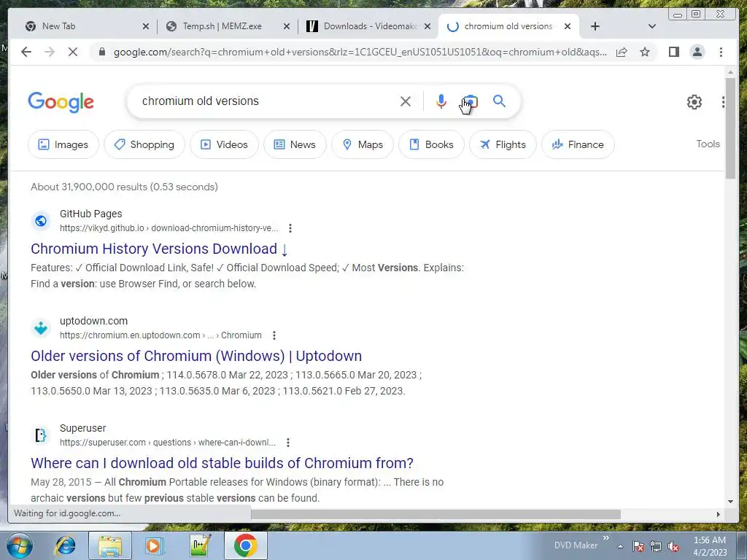The image size is (747, 560).
Task: Click the chromium old versions search field
Action: 267,101
